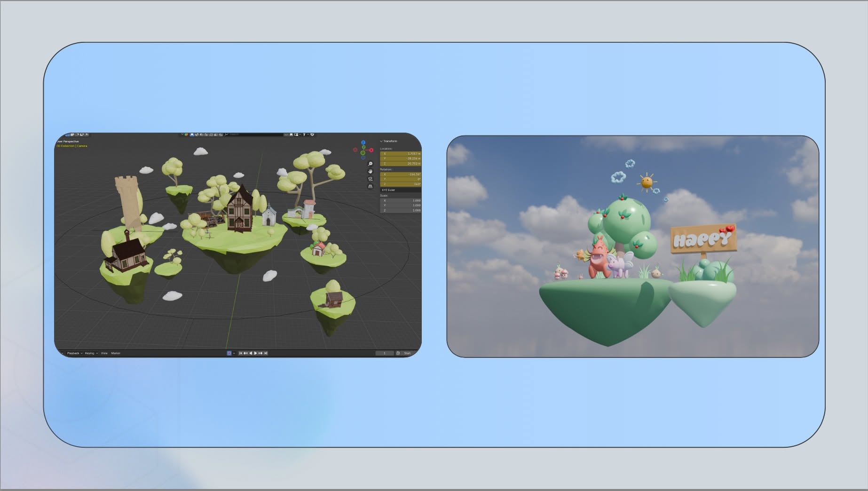Viewport: 868px width, 491px height.
Task: Select the pan hand icon in the viewport
Action: [x=371, y=172]
